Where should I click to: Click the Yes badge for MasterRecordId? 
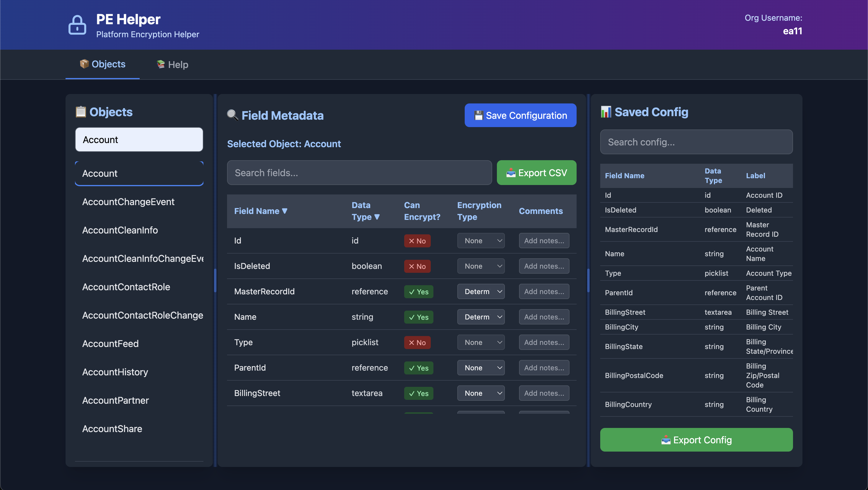(x=419, y=292)
